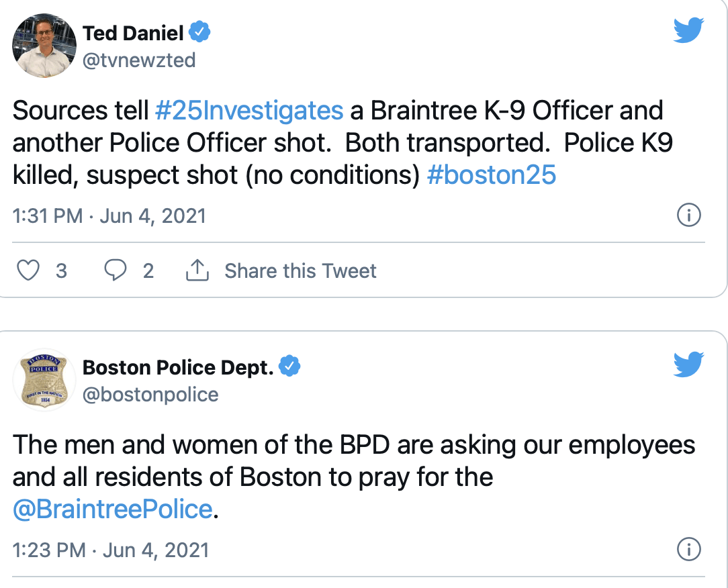Click the Twitter bird icon on Boston Police tweet

pos(688,364)
